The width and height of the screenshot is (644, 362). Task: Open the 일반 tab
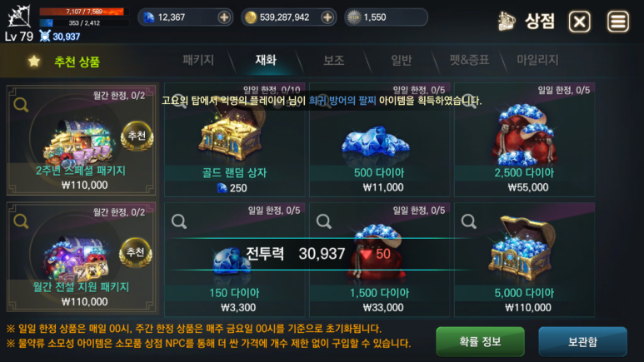(402, 60)
